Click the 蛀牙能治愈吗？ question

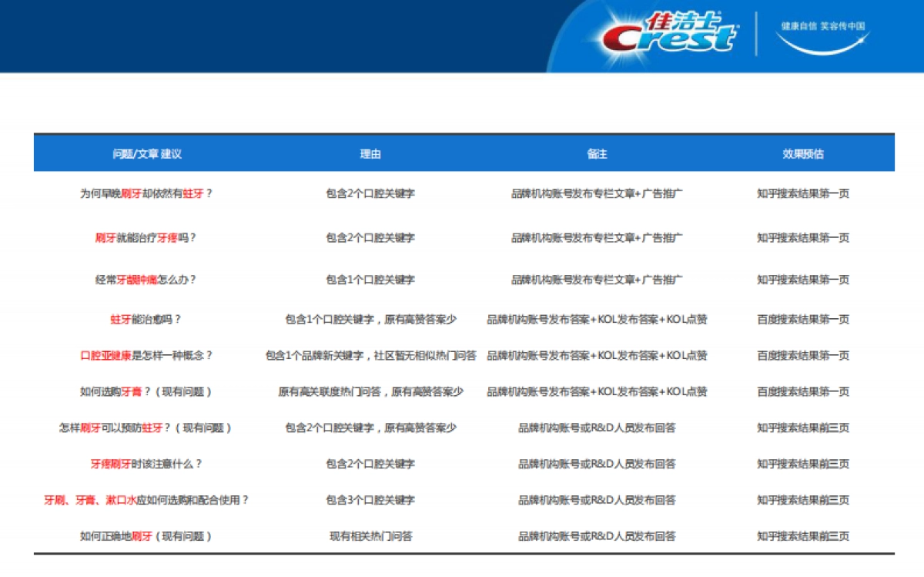point(146,320)
